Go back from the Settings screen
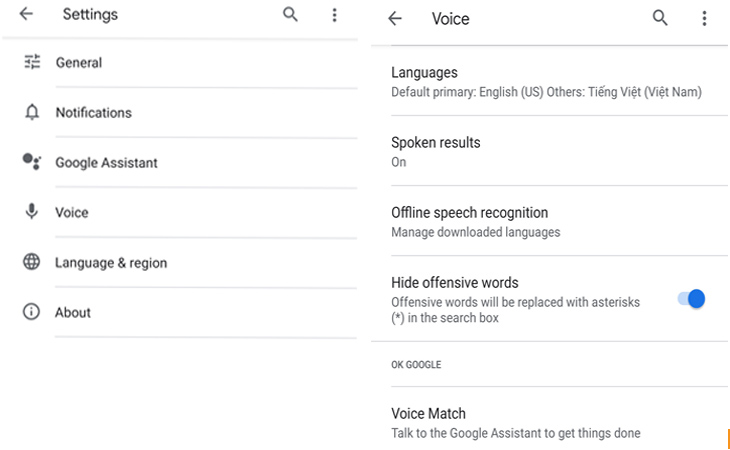 (x=26, y=14)
